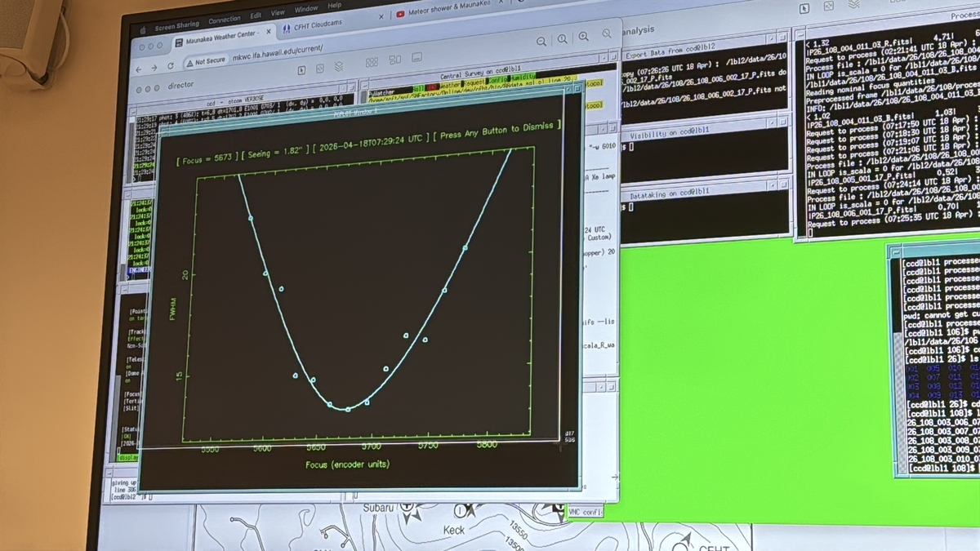The image size is (980, 551).
Task: Open the Edit menu
Action: (256, 16)
